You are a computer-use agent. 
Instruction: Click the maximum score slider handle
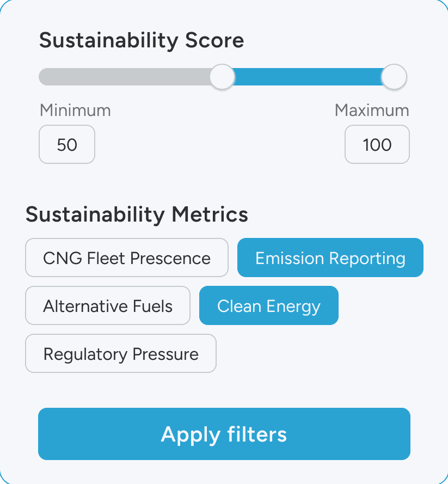tap(393, 77)
